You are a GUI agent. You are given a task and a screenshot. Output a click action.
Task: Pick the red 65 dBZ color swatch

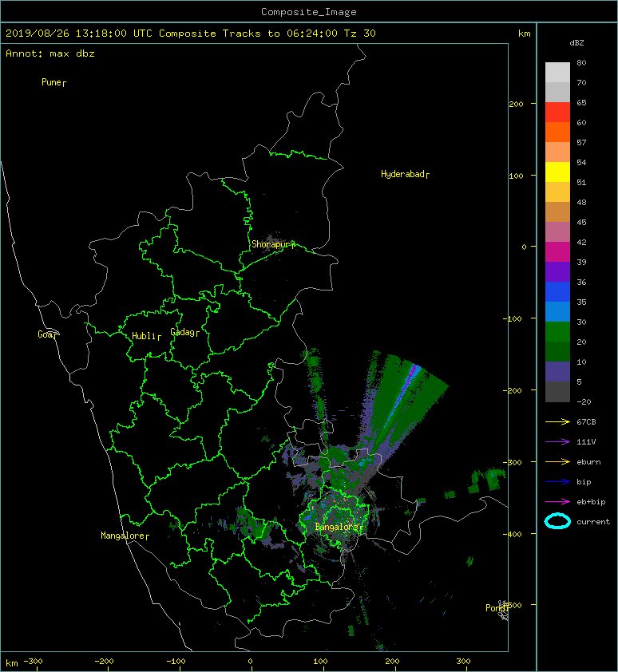pos(557,112)
